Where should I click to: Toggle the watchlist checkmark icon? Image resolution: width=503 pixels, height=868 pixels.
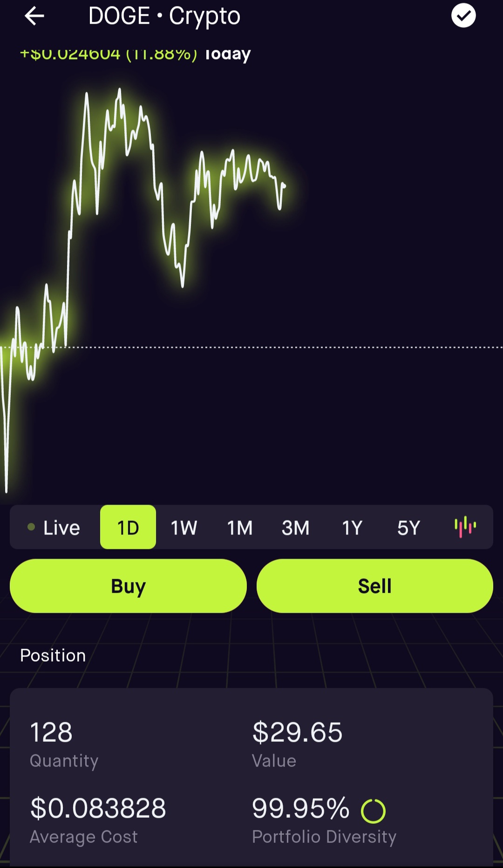point(463,15)
